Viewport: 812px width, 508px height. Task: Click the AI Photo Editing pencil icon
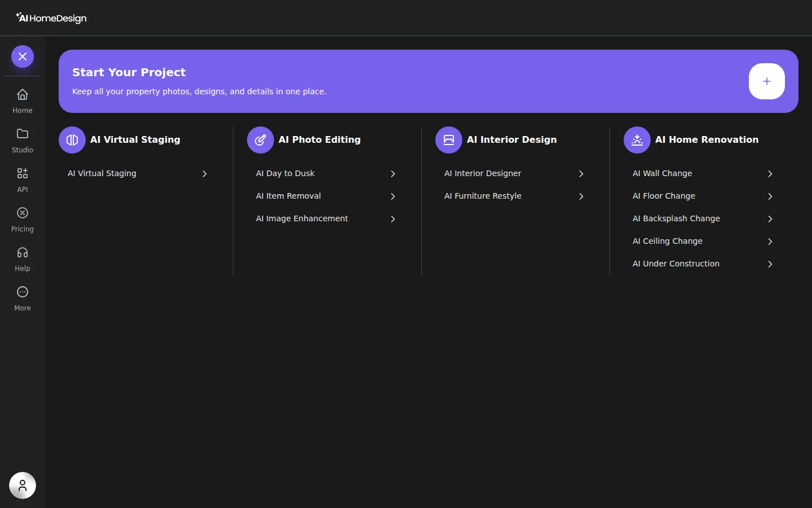(x=261, y=140)
